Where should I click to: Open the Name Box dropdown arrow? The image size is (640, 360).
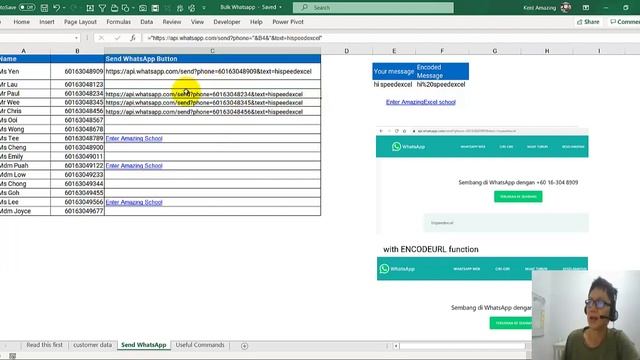76,38
